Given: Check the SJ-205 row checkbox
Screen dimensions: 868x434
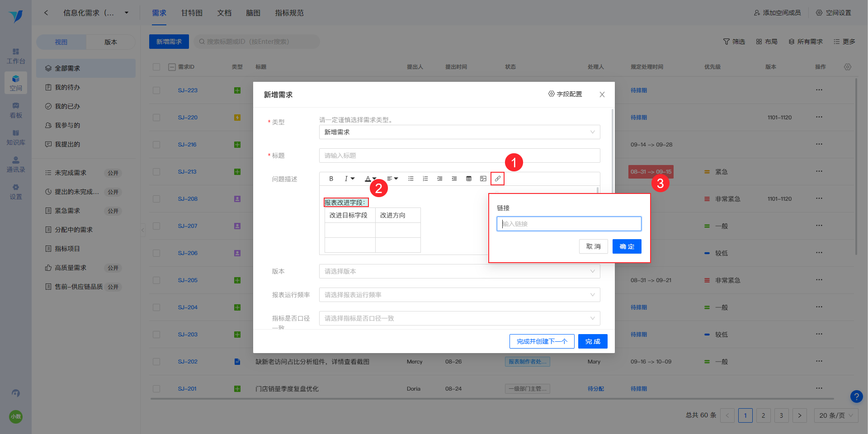Looking at the screenshot, I should click(x=156, y=280).
